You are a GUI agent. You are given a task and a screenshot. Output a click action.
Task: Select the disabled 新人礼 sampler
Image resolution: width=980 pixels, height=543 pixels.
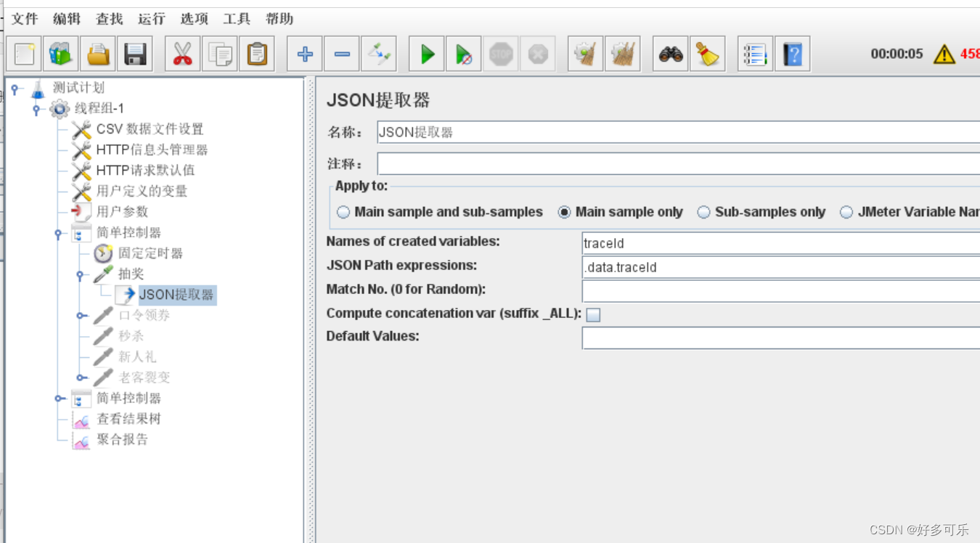tap(137, 356)
